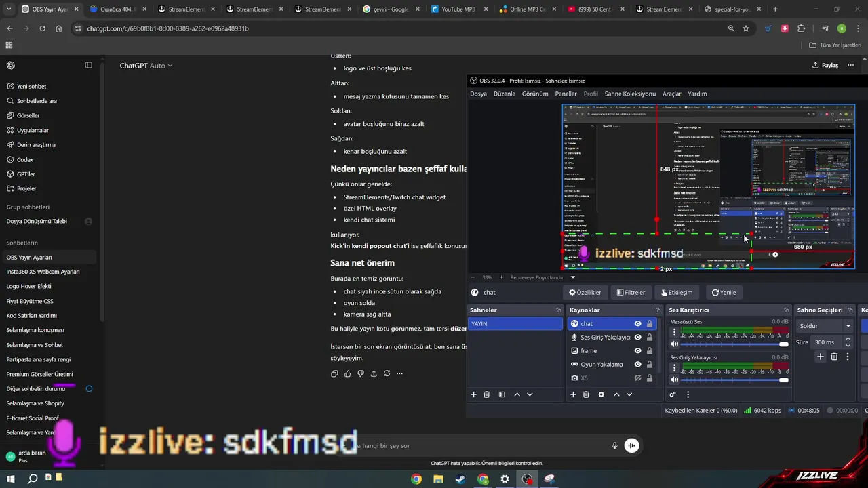Hide the frame source
This screenshot has width=868, height=488.
pos(637,350)
